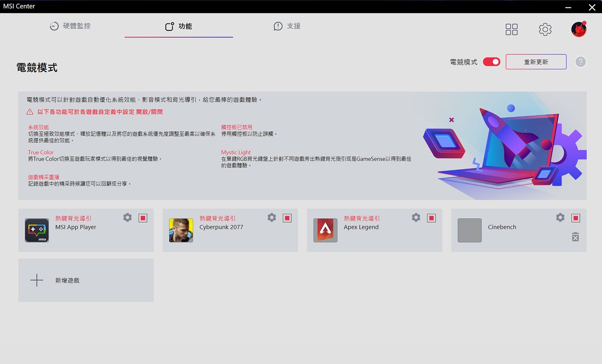The image size is (602, 364).
Task: Open settings gear for MSI App Player
Action: (128, 217)
